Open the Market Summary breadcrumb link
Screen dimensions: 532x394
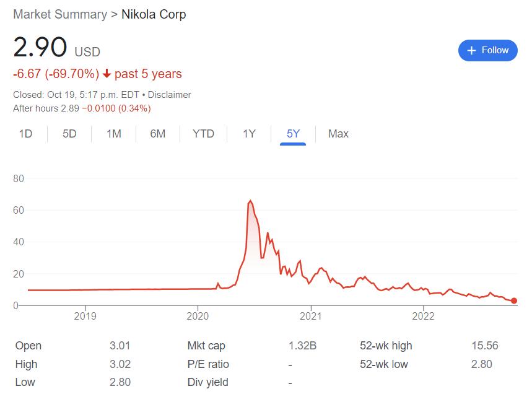click(x=59, y=14)
